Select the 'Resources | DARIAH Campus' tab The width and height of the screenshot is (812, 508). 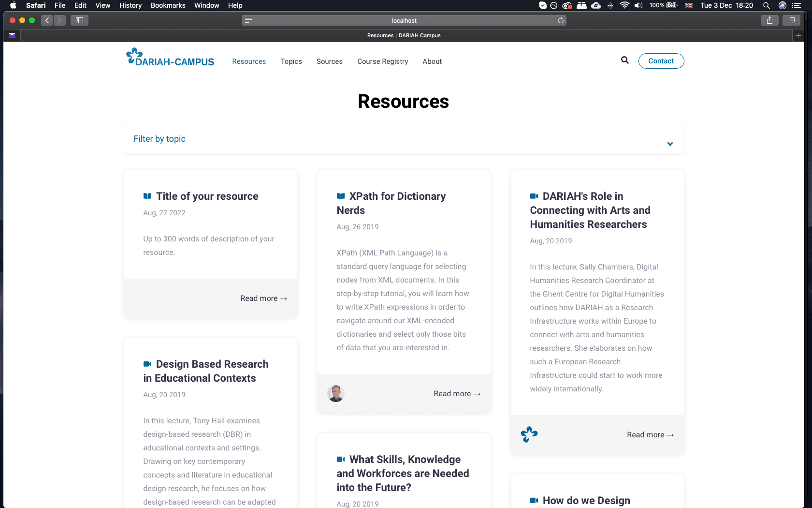tap(404, 35)
